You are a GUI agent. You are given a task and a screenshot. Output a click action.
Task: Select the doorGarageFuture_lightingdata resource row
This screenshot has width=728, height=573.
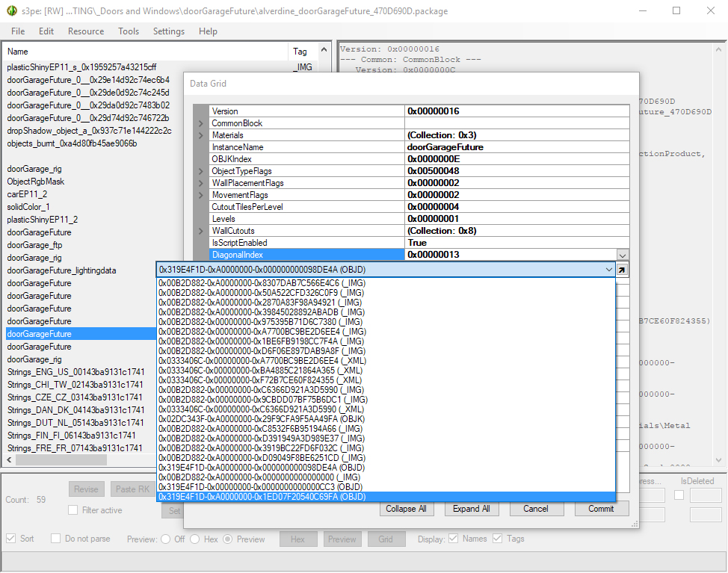(81, 270)
